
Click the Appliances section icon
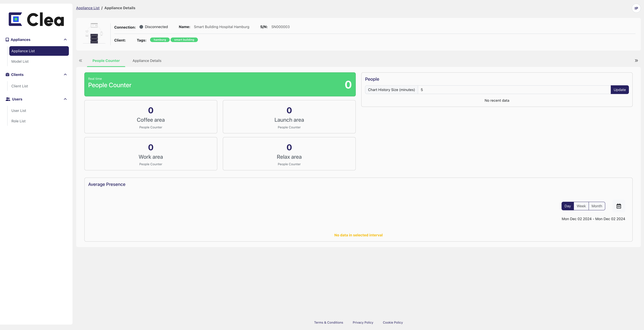[x=7, y=40]
